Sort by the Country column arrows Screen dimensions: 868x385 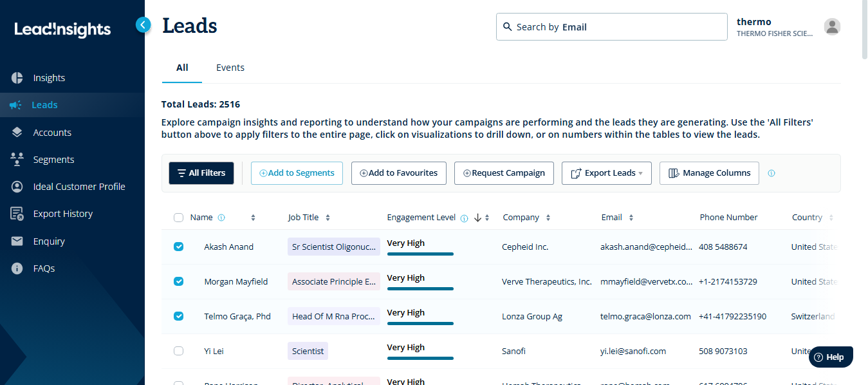click(x=831, y=218)
